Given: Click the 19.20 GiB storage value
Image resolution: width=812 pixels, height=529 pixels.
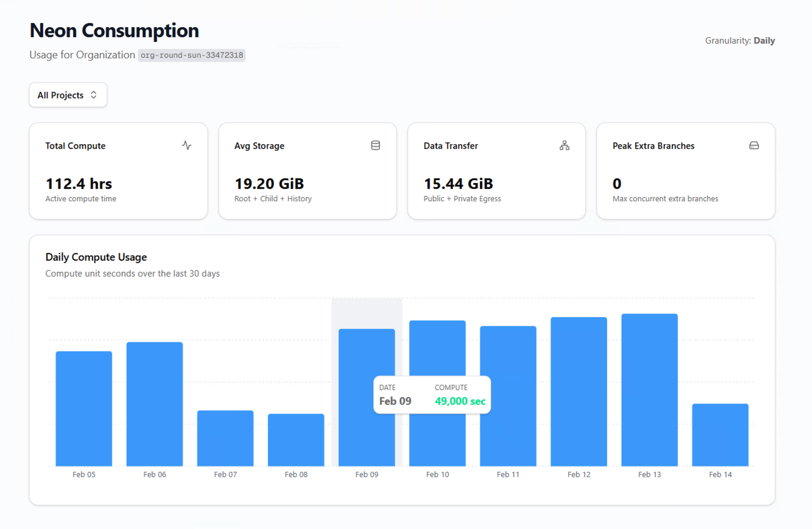Looking at the screenshot, I should (269, 184).
